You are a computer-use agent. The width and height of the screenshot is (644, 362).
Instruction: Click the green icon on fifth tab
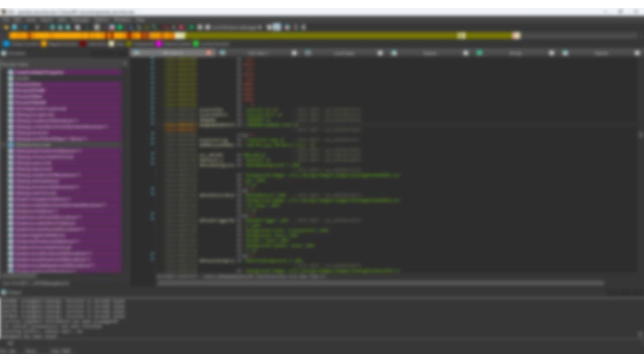[479, 53]
